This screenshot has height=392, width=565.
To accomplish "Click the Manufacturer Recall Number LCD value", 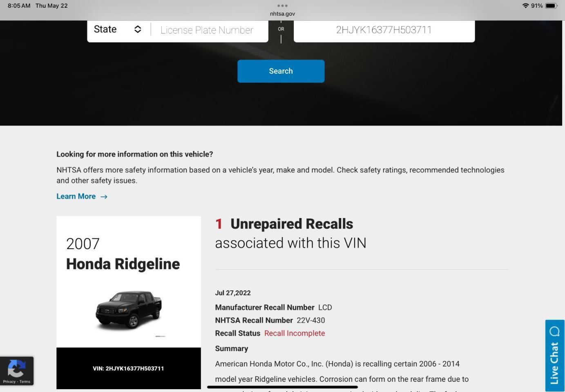I will point(325,307).
